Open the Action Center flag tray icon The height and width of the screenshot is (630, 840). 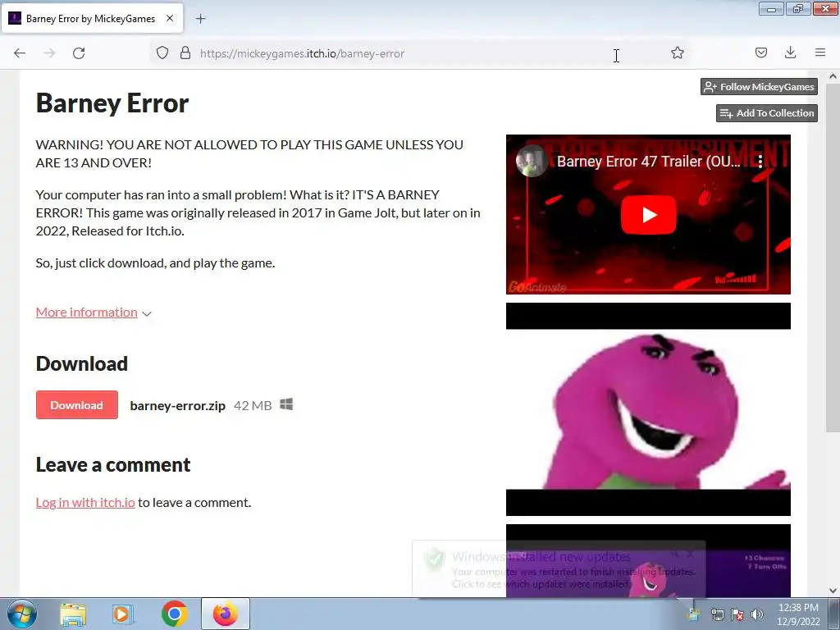[737, 614]
